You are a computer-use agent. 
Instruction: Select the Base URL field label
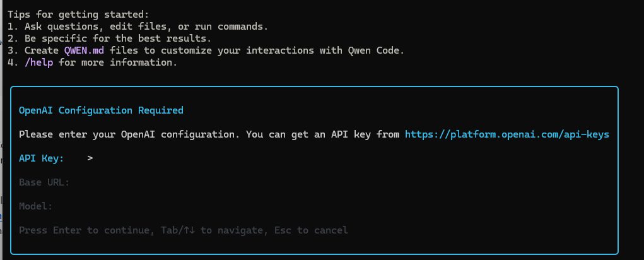tap(44, 182)
